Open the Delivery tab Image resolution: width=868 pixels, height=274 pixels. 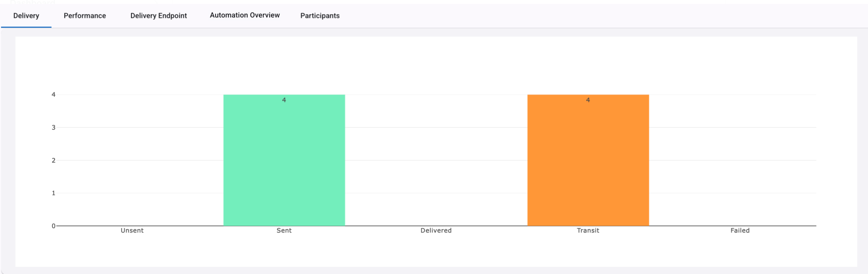click(x=26, y=16)
